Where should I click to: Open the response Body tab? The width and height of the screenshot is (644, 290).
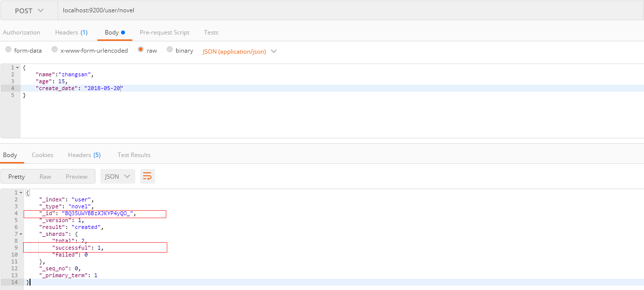coord(10,155)
